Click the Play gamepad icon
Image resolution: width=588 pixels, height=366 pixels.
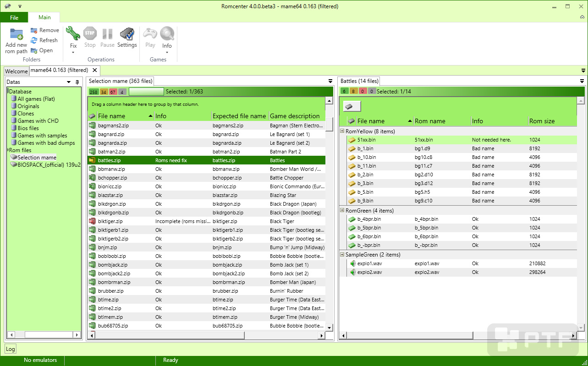coord(150,33)
